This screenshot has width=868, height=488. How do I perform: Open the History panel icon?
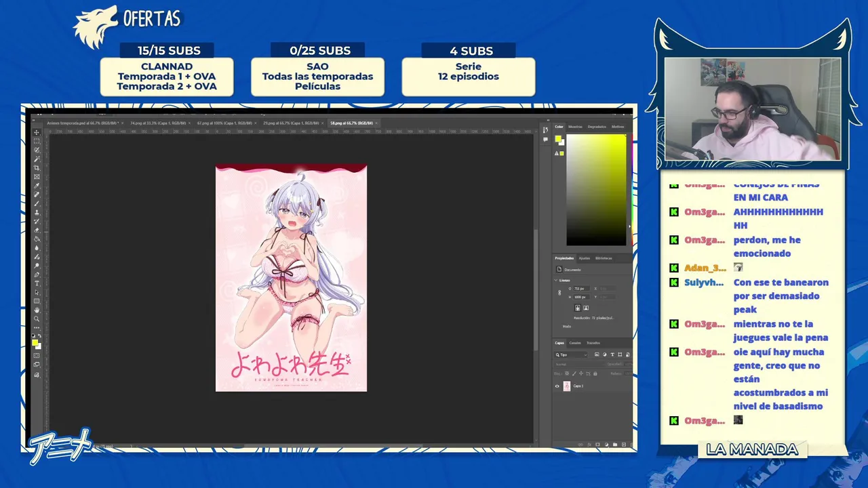click(545, 129)
